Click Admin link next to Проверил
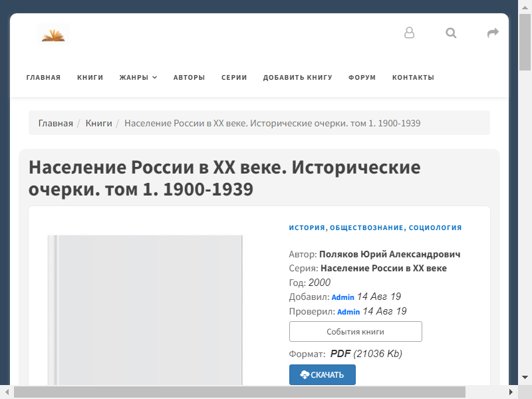Screen dimensions: 532x399 coord(348,312)
